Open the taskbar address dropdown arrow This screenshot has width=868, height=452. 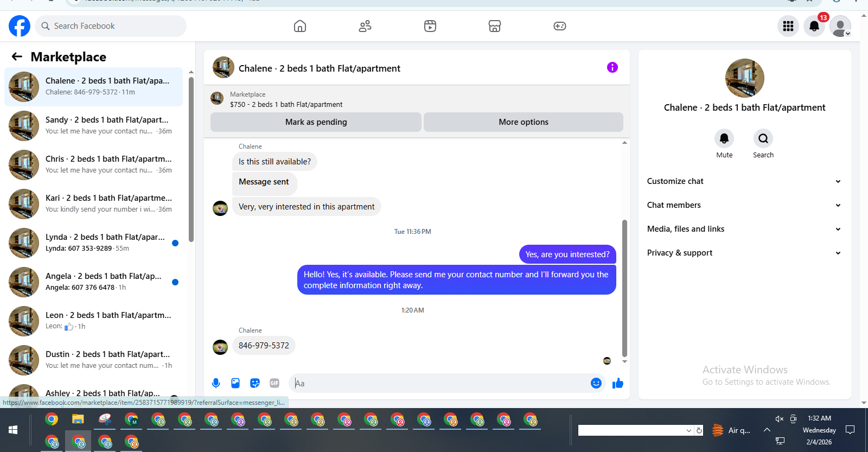pos(689,430)
